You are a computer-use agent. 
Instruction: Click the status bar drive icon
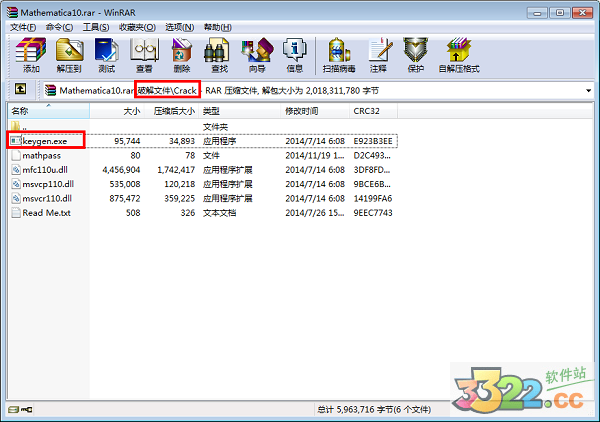[x=13, y=409]
